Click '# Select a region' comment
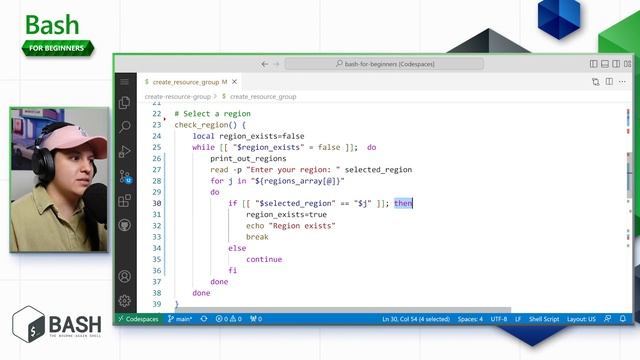Viewport: 640px width, 360px height. click(x=213, y=114)
